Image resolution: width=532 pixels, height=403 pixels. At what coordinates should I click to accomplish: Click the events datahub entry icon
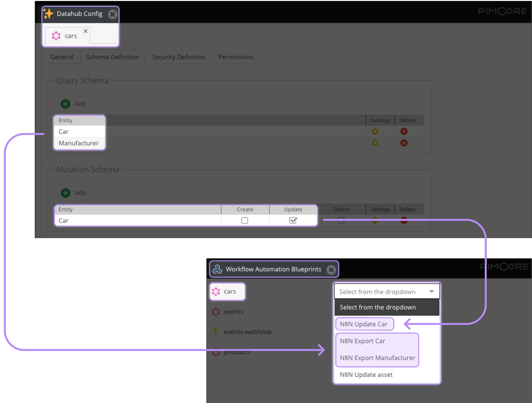coord(216,312)
